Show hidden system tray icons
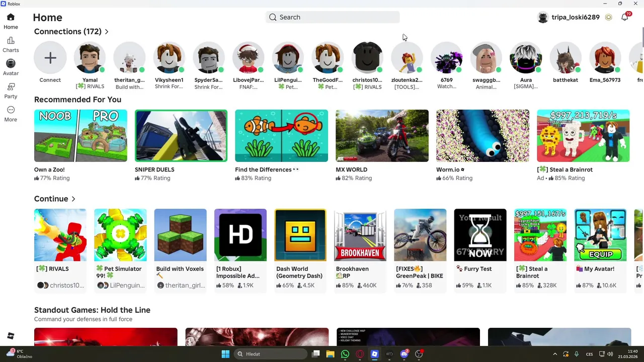The image size is (644, 362). pyautogui.click(x=555, y=354)
